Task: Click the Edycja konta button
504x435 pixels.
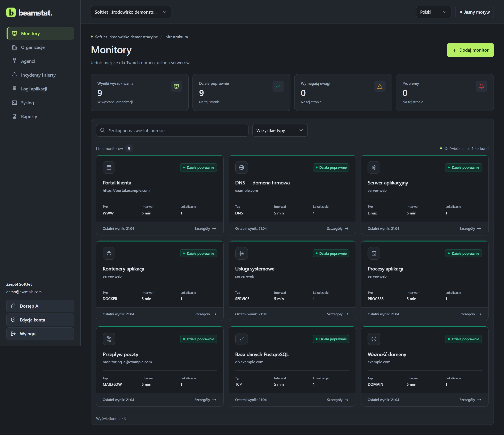Action: click(40, 320)
